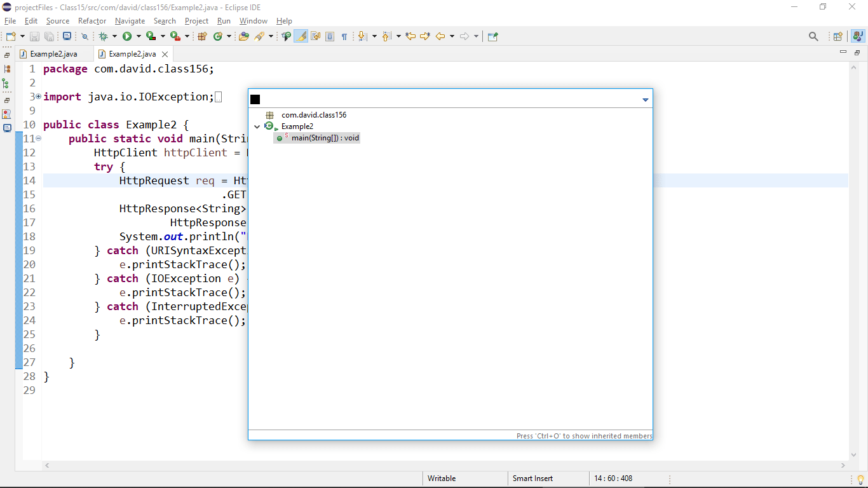Click the Forward navigation arrow

(x=465, y=36)
